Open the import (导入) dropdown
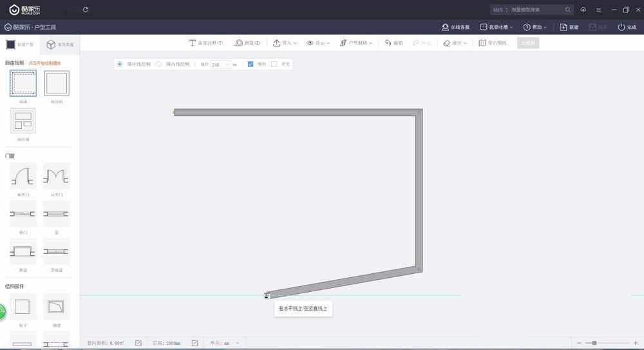The width and height of the screenshot is (644, 350). pyautogui.click(x=285, y=43)
